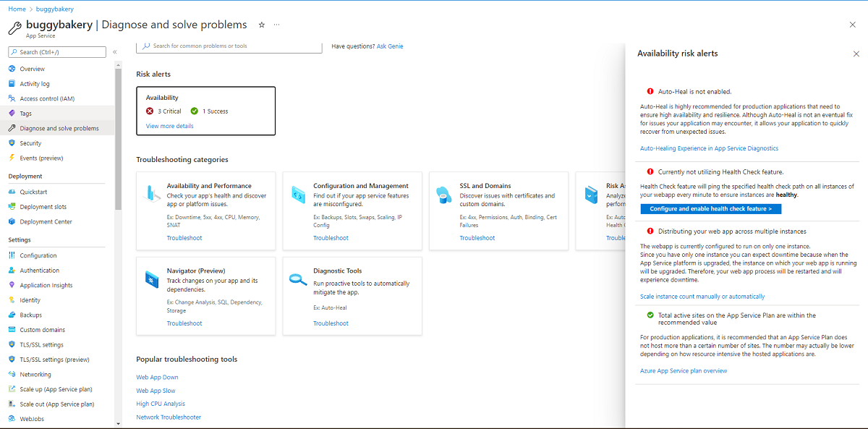The image size is (868, 429).
Task: Open Auto-Healing Experience in App Service Diagnostics link
Action: point(707,148)
